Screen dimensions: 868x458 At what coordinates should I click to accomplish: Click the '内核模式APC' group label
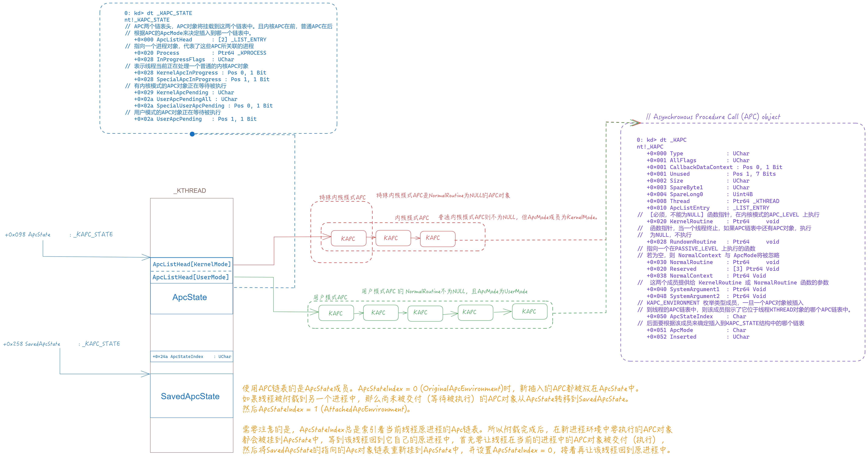(412, 218)
